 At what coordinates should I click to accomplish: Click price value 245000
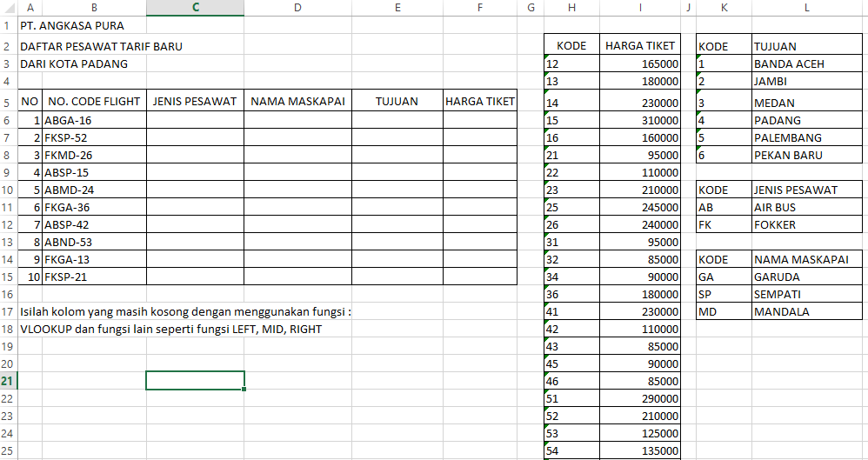coord(640,207)
